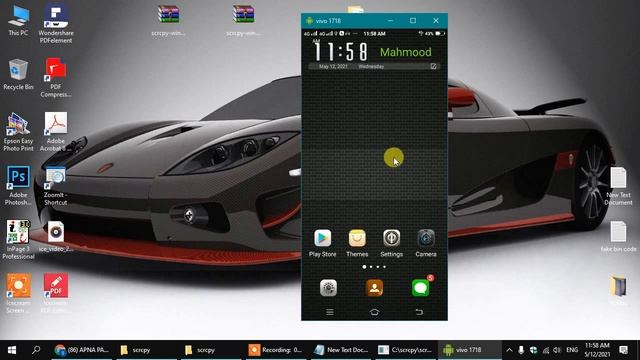
Task: Select PDF Compressor desktop shortcut
Action: [56, 78]
